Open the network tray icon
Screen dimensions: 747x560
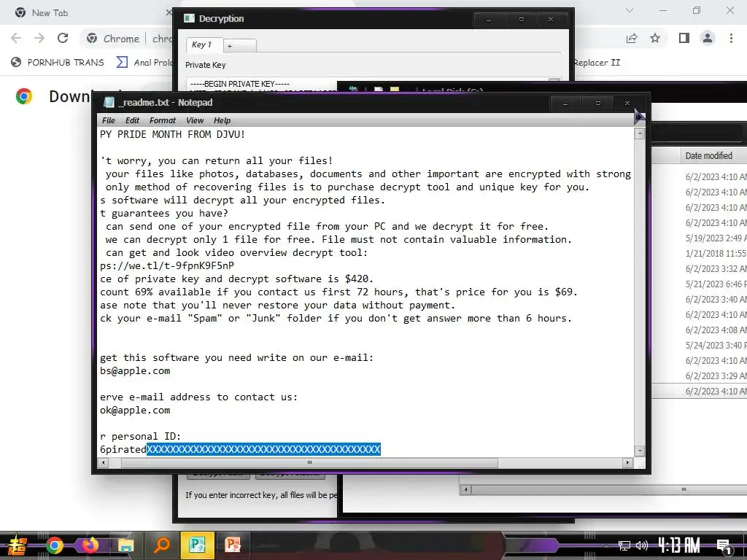click(624, 545)
